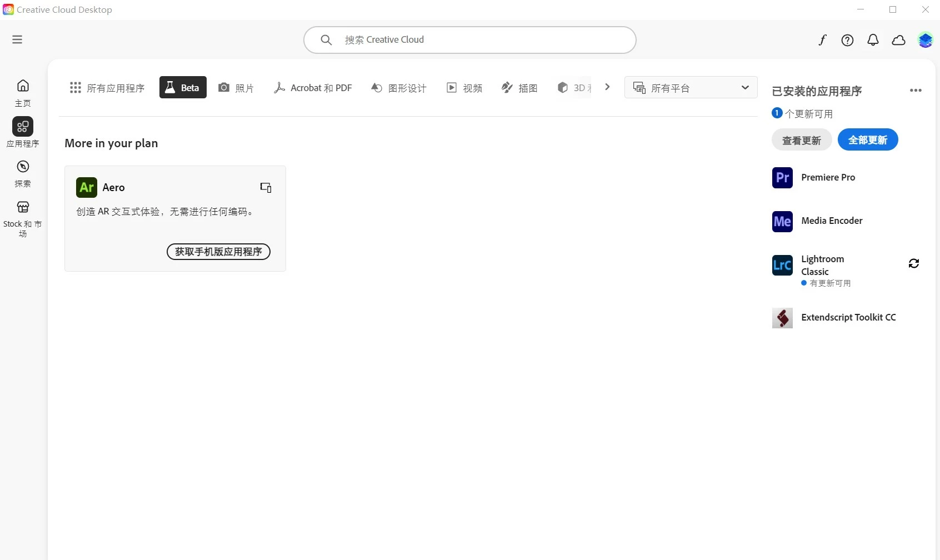Click the Aero card title
940x560 pixels.
click(x=113, y=187)
